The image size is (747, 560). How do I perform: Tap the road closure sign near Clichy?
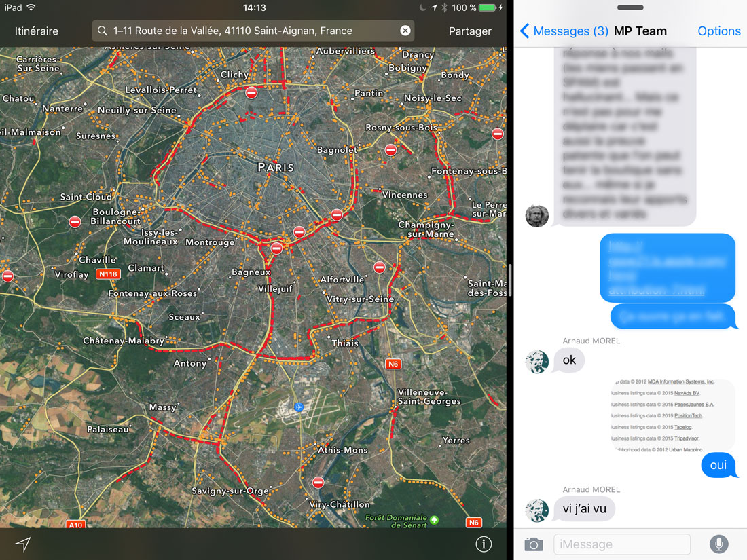251,92
